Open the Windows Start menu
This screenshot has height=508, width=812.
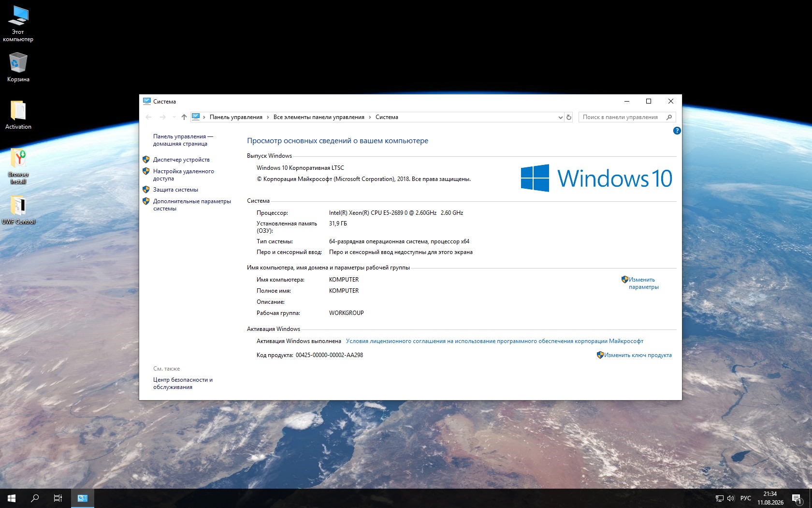12,498
